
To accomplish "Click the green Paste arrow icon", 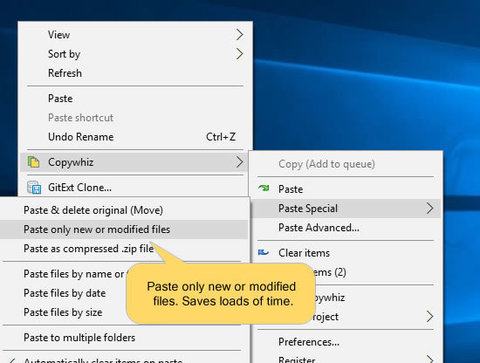I will point(264,188).
